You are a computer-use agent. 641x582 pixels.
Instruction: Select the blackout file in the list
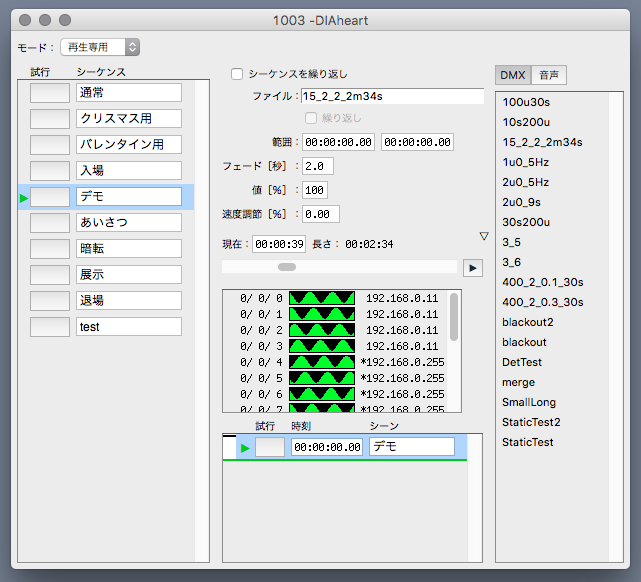tap(524, 342)
